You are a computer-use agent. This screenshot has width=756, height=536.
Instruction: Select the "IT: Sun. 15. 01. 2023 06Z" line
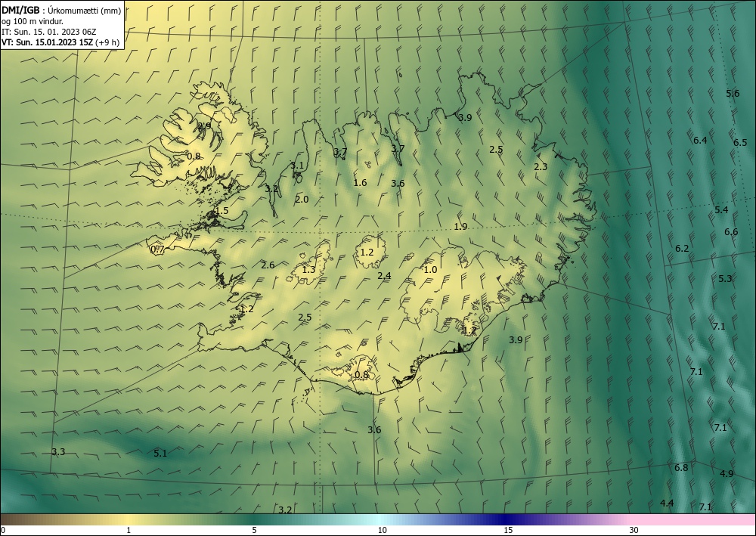tap(48, 32)
